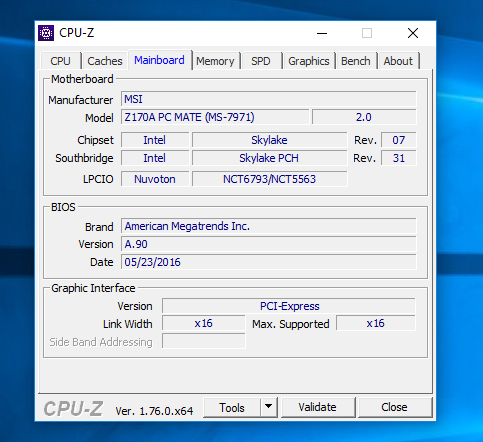Open the CPU tab
The height and width of the screenshot is (442, 483).
tap(60, 61)
